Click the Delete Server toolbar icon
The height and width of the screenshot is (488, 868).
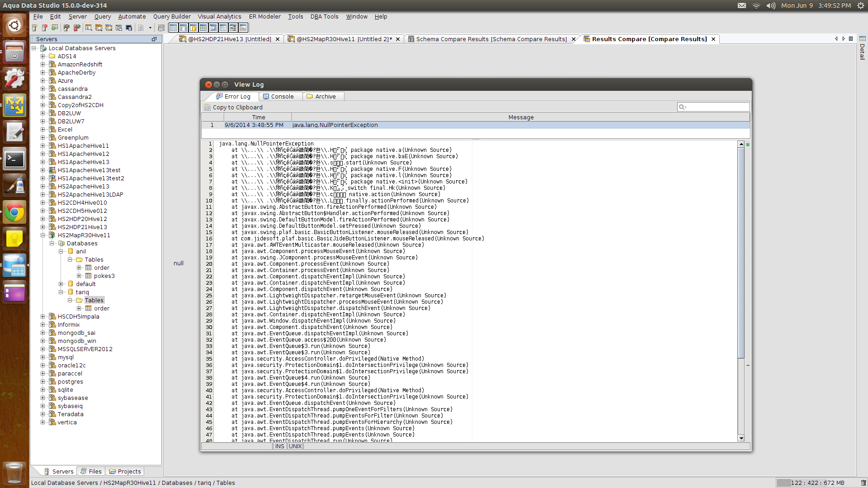pos(44,28)
